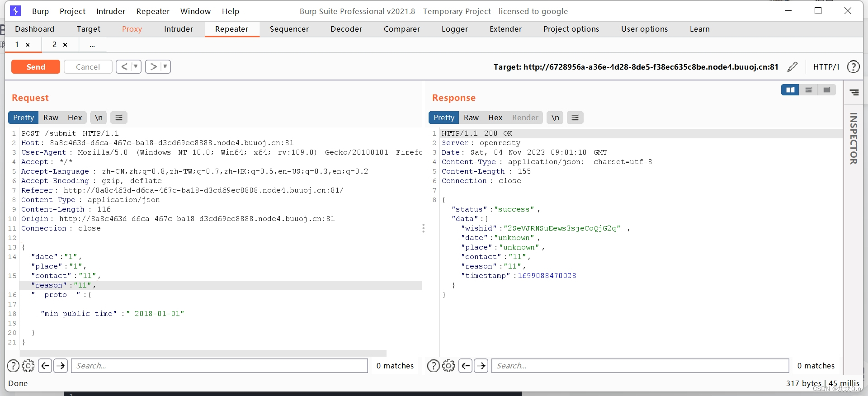Click the request horizontal scrollbar
The width and height of the screenshot is (868, 396).
[x=203, y=353]
